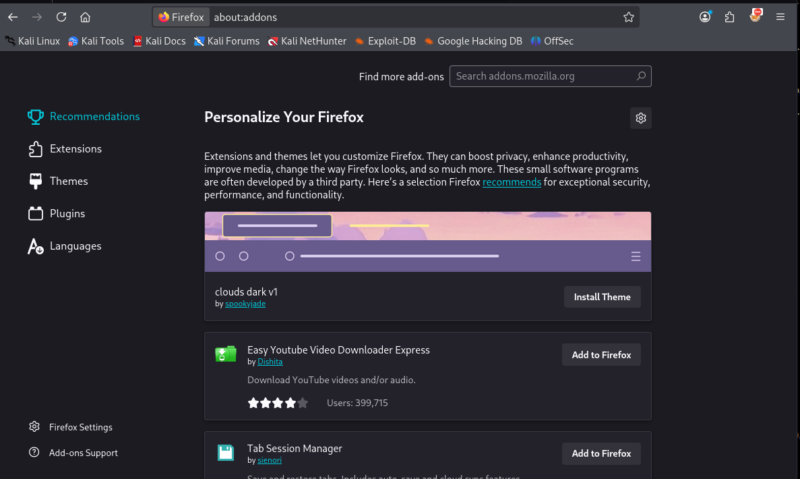Install the clouds dark v1 theme
This screenshot has width=800, height=479.
602,297
